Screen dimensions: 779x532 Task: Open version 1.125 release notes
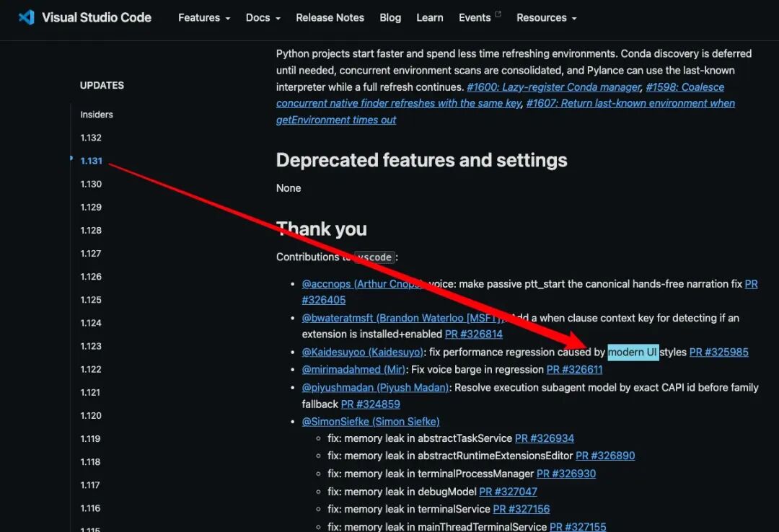point(91,300)
